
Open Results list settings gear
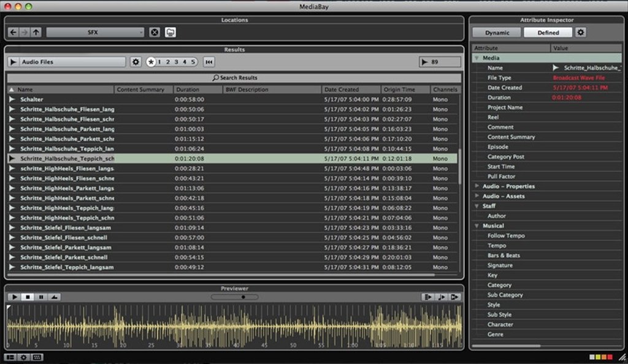pyautogui.click(x=136, y=62)
